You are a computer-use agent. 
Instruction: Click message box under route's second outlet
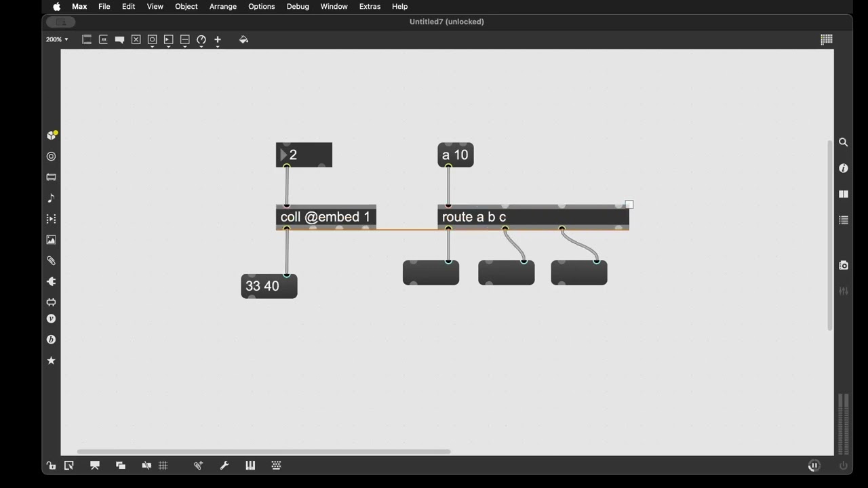click(x=507, y=272)
